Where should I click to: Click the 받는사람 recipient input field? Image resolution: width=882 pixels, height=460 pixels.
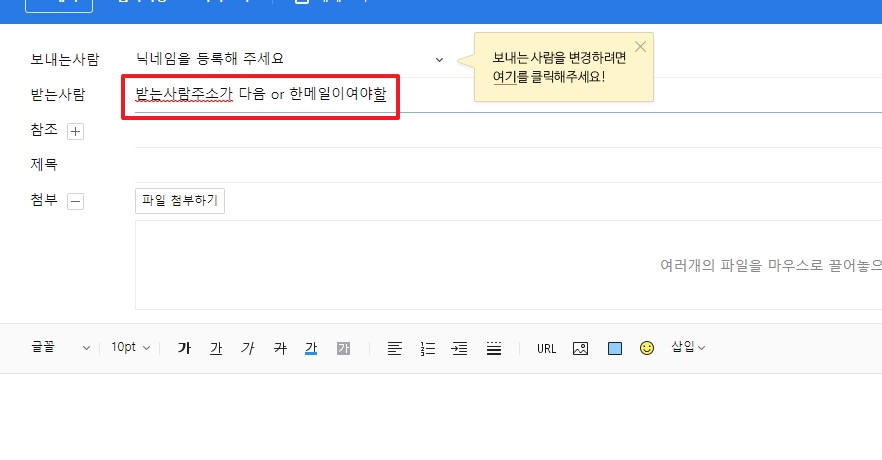point(508,94)
